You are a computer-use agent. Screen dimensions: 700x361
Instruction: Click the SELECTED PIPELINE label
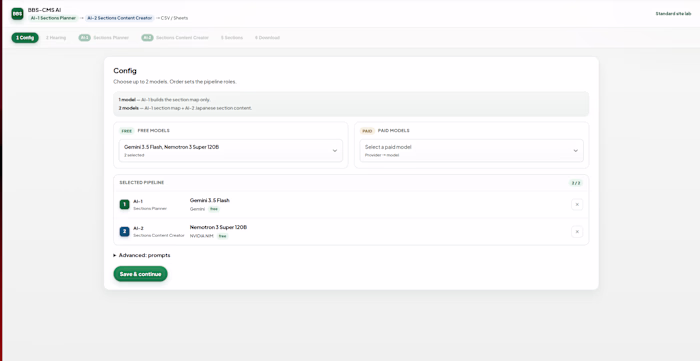(142, 183)
